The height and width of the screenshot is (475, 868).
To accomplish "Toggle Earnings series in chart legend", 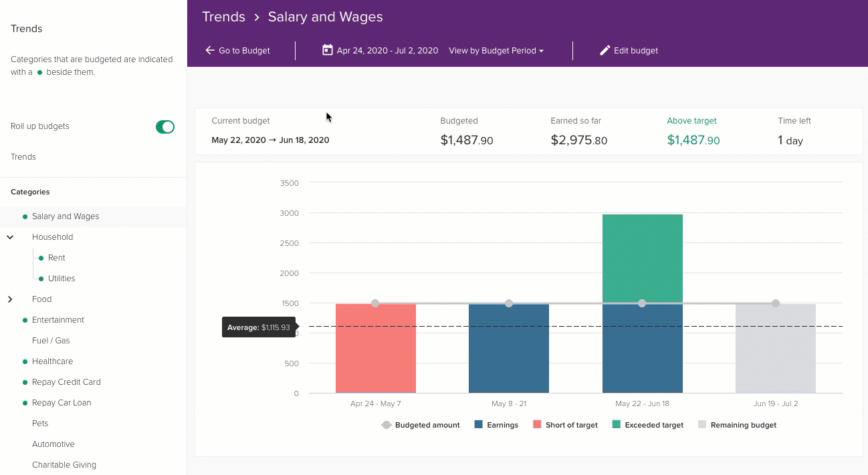I will point(496,425).
